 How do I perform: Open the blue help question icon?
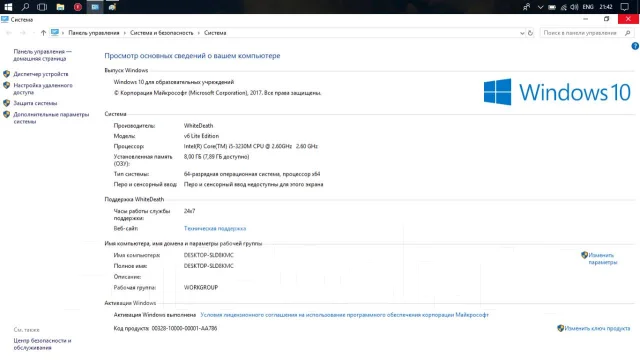point(635,46)
